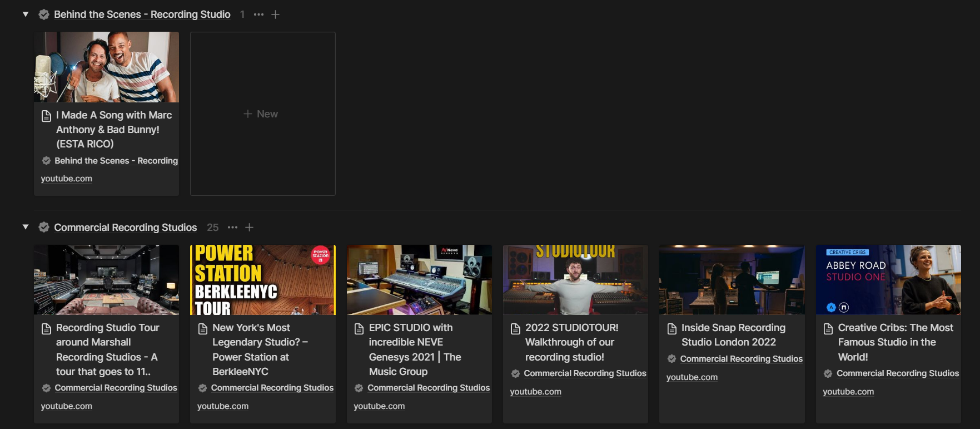Follow Commercial Recording Studios tag on Creative Cribs card

[898, 373]
